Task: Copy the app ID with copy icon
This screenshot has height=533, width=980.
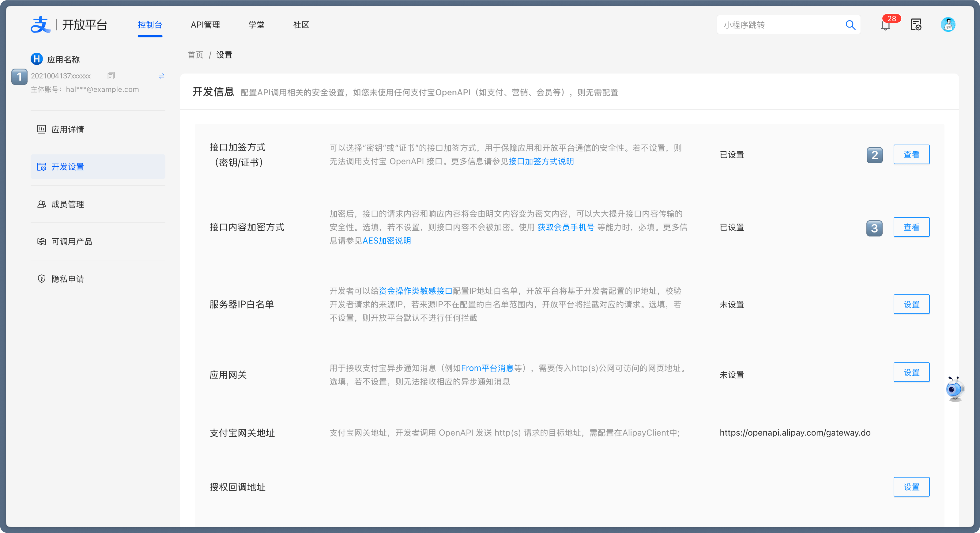Action: point(111,76)
